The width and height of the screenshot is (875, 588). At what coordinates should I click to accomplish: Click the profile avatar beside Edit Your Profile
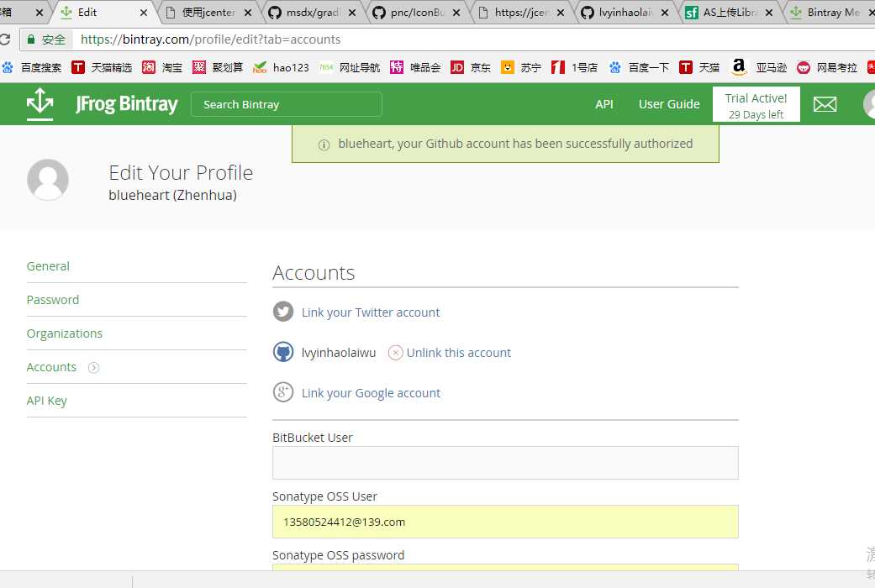48,180
